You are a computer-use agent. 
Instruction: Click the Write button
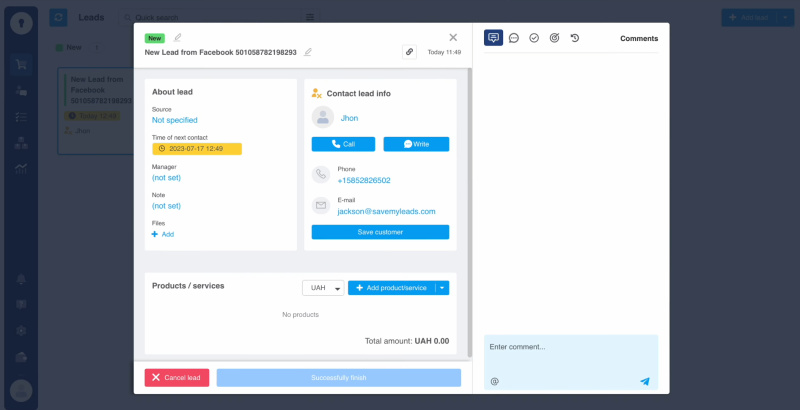coord(416,144)
